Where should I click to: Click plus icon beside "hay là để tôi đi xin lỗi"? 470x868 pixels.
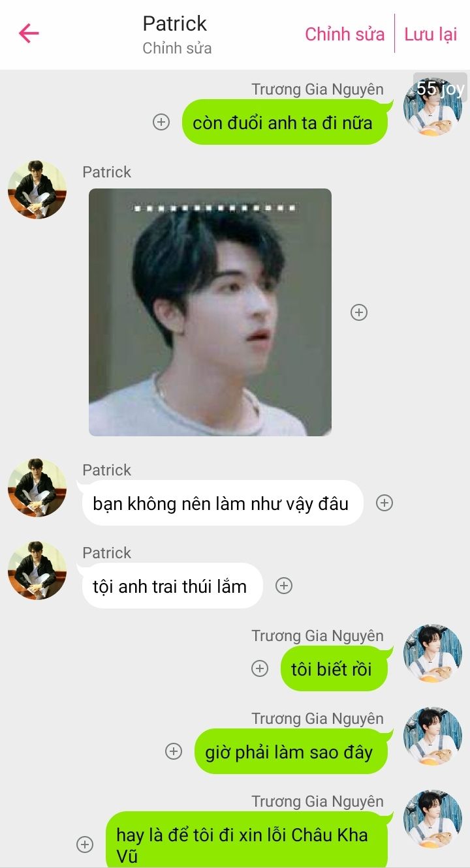(85, 845)
